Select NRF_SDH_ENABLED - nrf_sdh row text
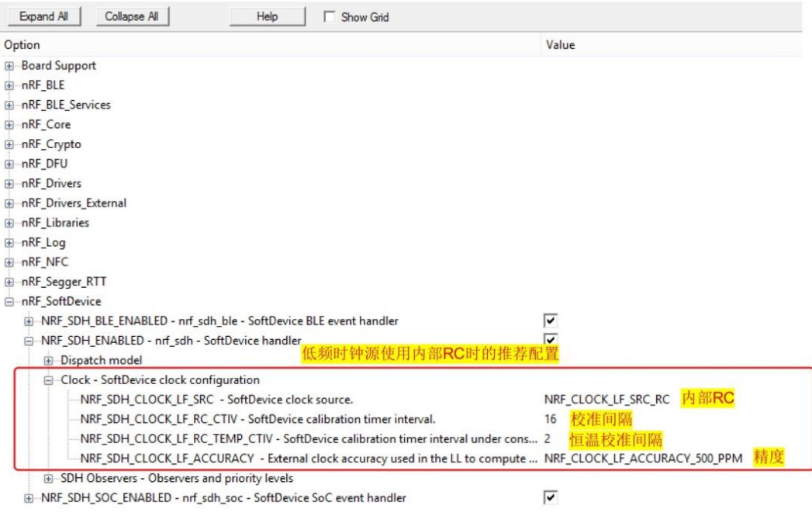The height and width of the screenshot is (516, 812). 171,341
